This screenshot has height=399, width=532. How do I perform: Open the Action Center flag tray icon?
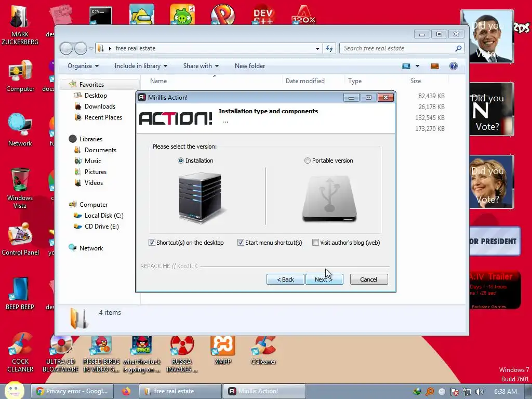pos(454,392)
